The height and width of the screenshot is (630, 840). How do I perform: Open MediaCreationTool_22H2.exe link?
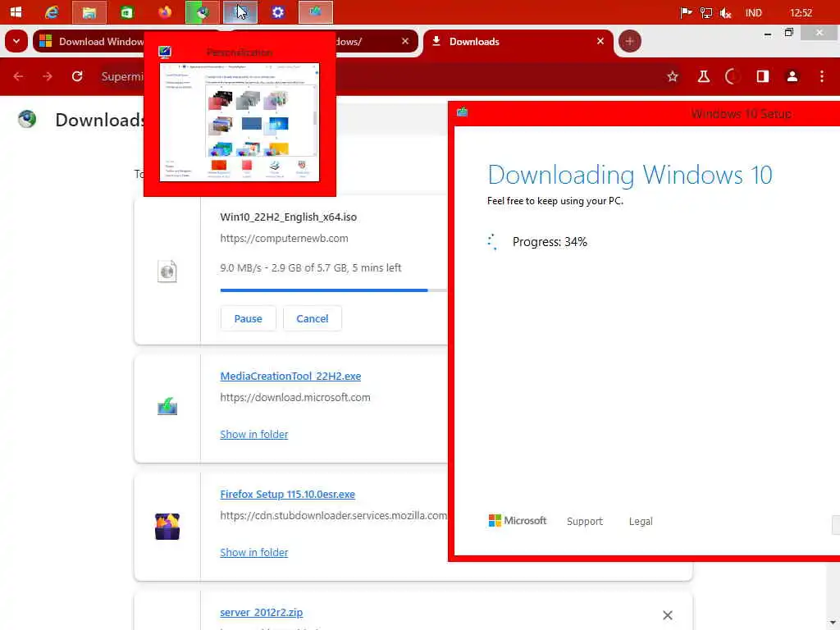290,376
